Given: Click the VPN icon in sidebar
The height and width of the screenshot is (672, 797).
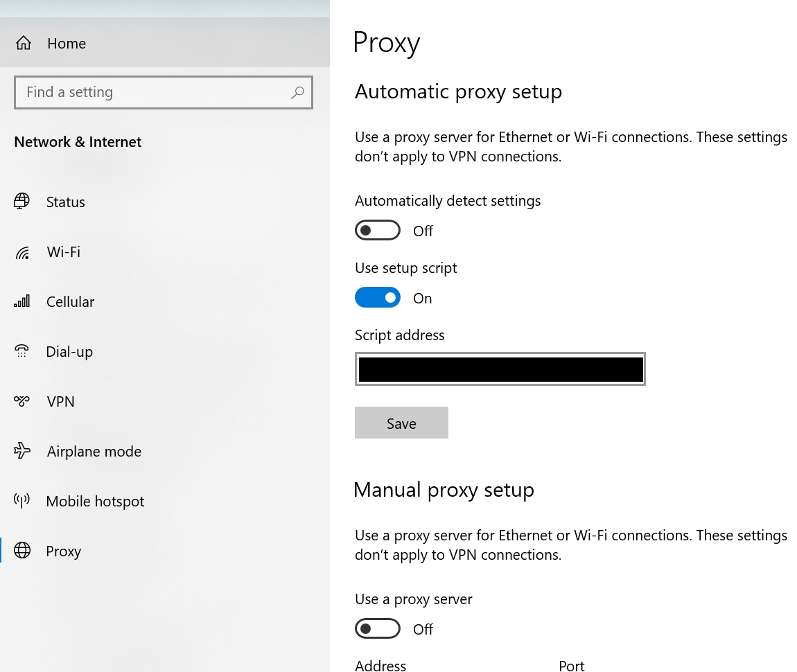Looking at the screenshot, I should (x=22, y=401).
